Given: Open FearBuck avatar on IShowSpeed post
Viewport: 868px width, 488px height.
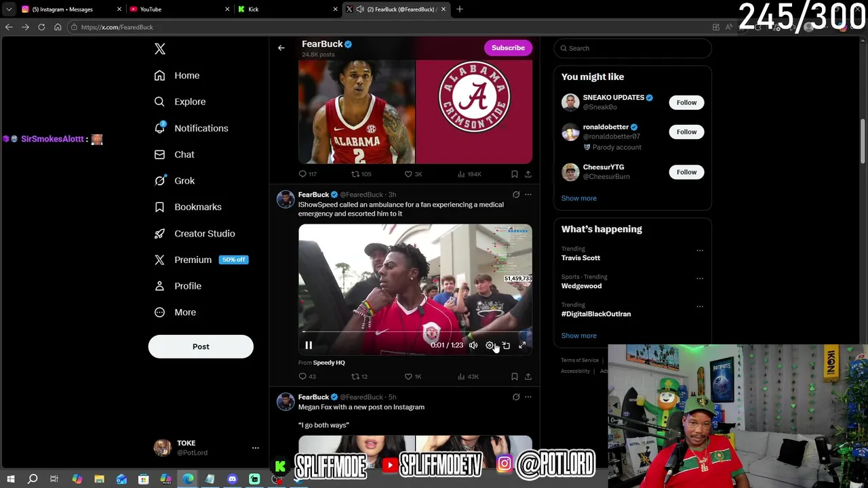Looking at the screenshot, I should [285, 199].
